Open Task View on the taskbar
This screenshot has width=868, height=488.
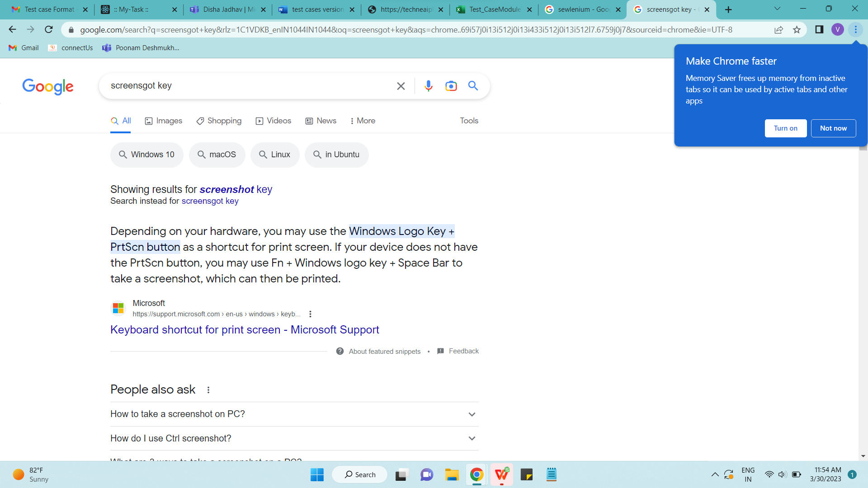click(x=401, y=474)
